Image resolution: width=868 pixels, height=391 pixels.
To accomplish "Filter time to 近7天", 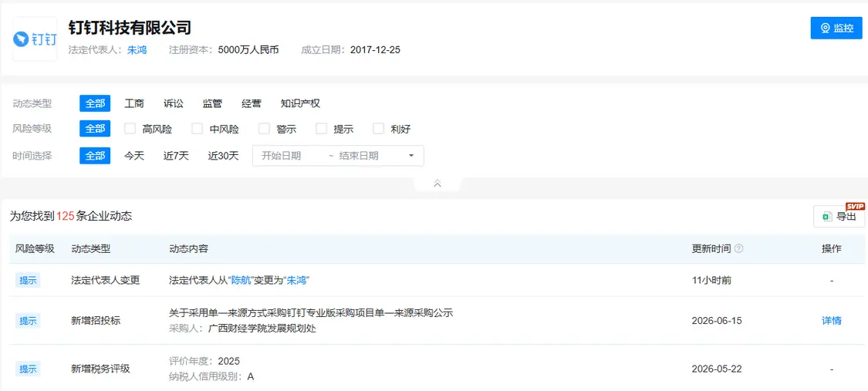I will [176, 156].
